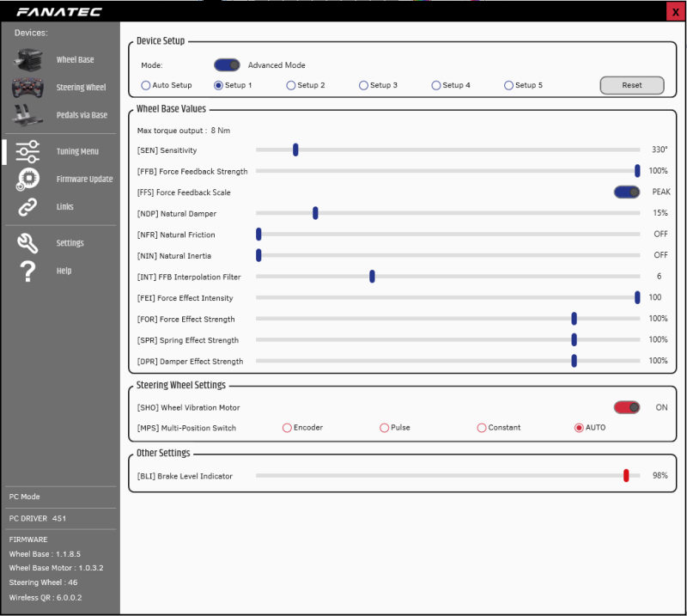
Task: Click the Natural Inertia slider handle
Action: pos(259,255)
